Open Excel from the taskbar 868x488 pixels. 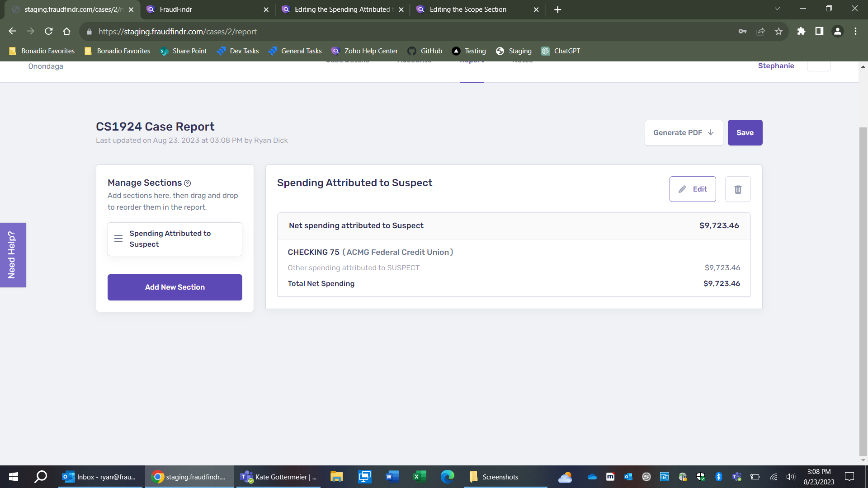(x=420, y=477)
